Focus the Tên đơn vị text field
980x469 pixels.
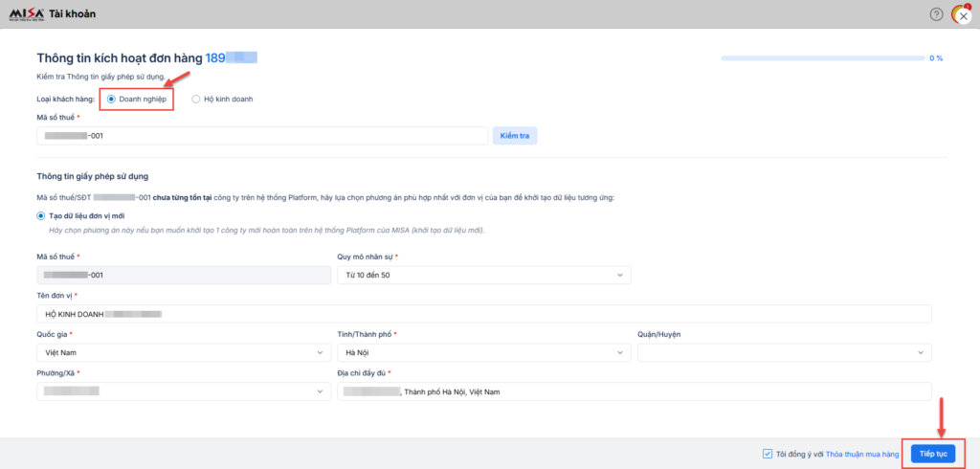[x=484, y=314]
